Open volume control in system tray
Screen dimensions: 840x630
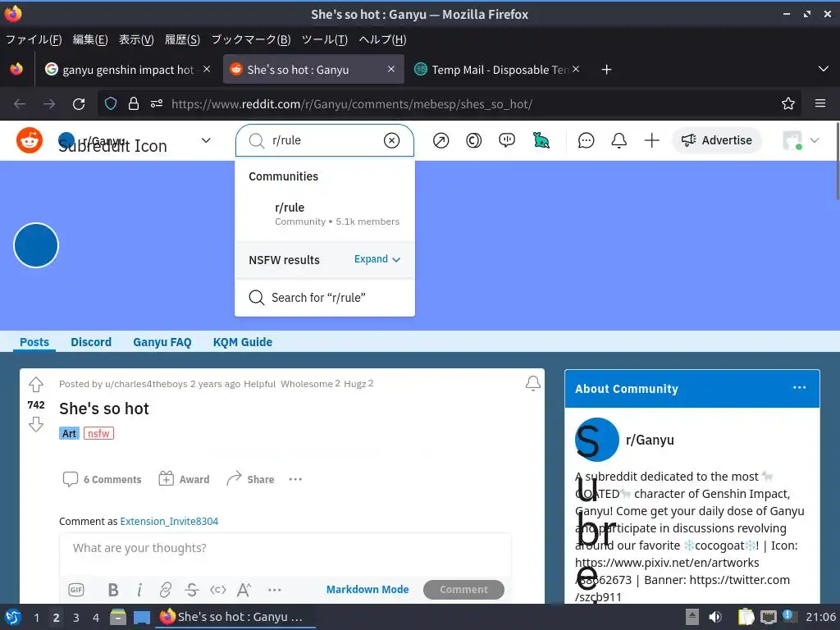tap(714, 617)
